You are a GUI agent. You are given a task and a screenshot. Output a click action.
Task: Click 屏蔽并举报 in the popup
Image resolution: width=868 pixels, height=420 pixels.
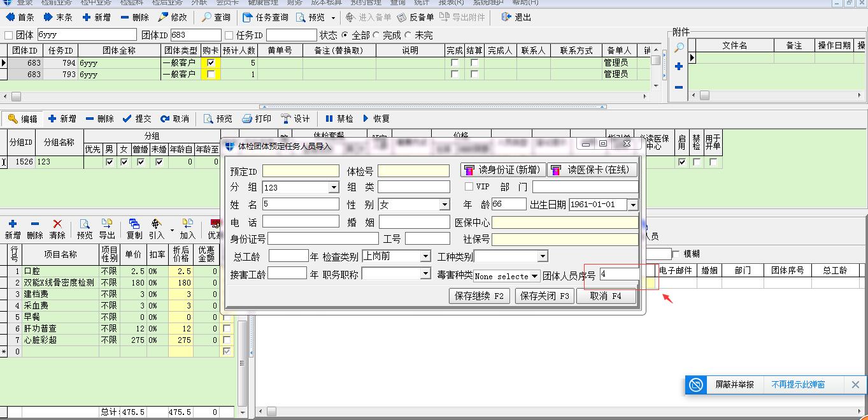[x=734, y=385]
